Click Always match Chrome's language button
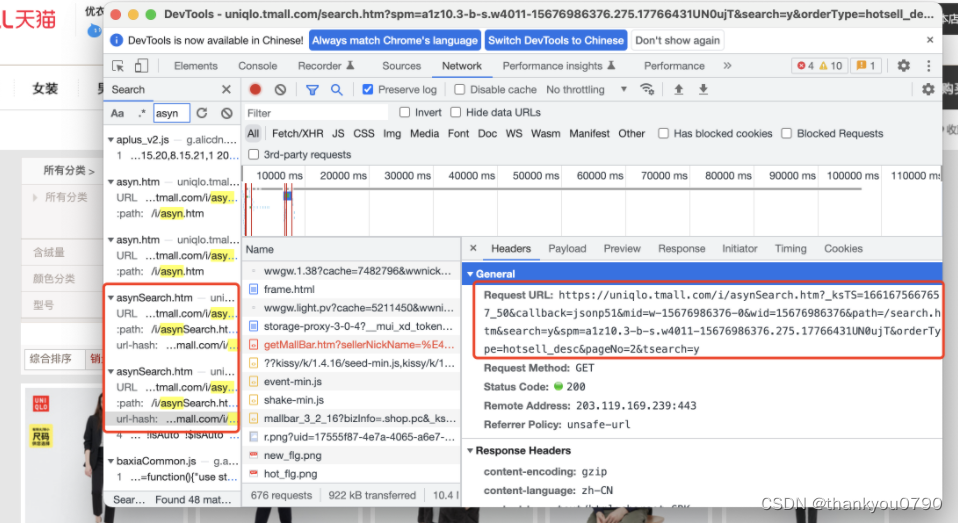This screenshot has height=523, width=958. [x=395, y=40]
